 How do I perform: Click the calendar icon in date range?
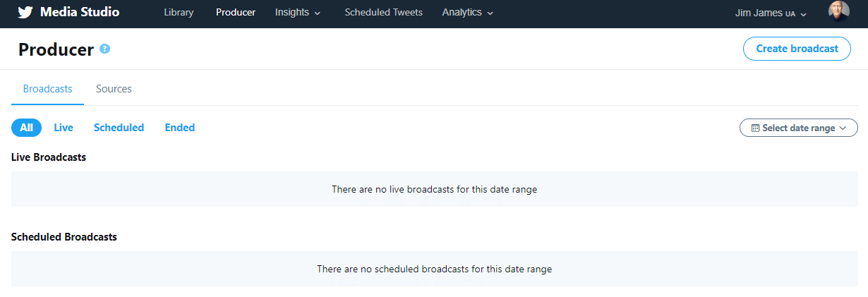pyautogui.click(x=755, y=128)
